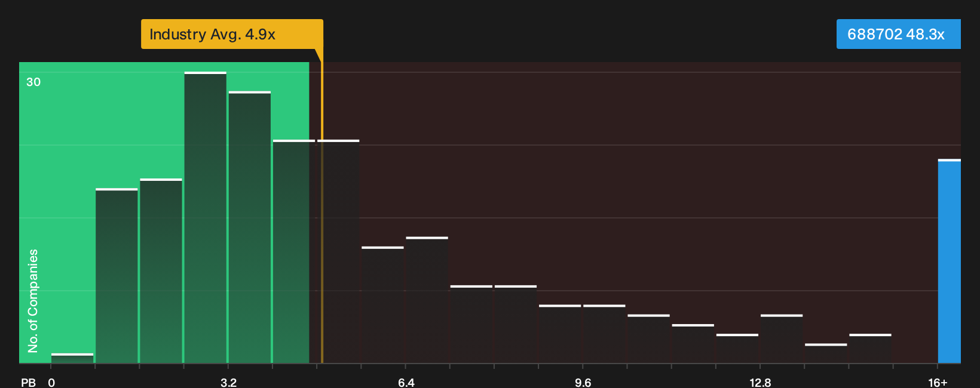The width and height of the screenshot is (980, 388).
Task: Select the 9.6 x-axis tick label
Action: pyautogui.click(x=583, y=382)
